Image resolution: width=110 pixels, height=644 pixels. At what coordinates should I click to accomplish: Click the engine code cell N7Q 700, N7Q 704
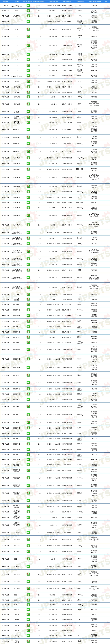point(94,197)
